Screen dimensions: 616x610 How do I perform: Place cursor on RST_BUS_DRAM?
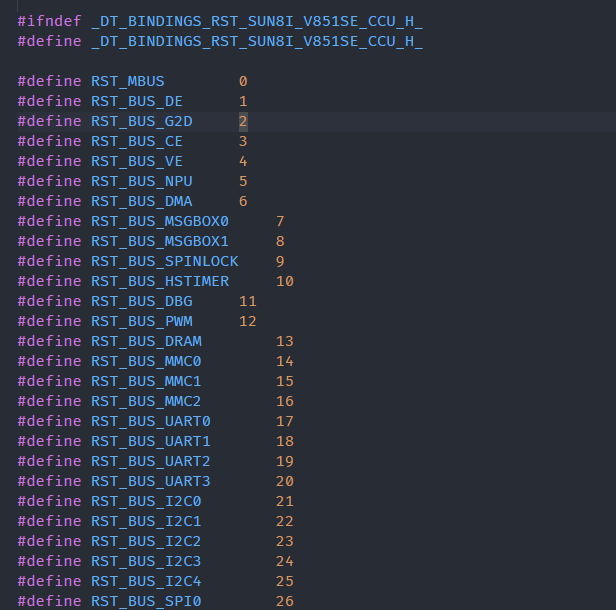pyautogui.click(x=146, y=341)
